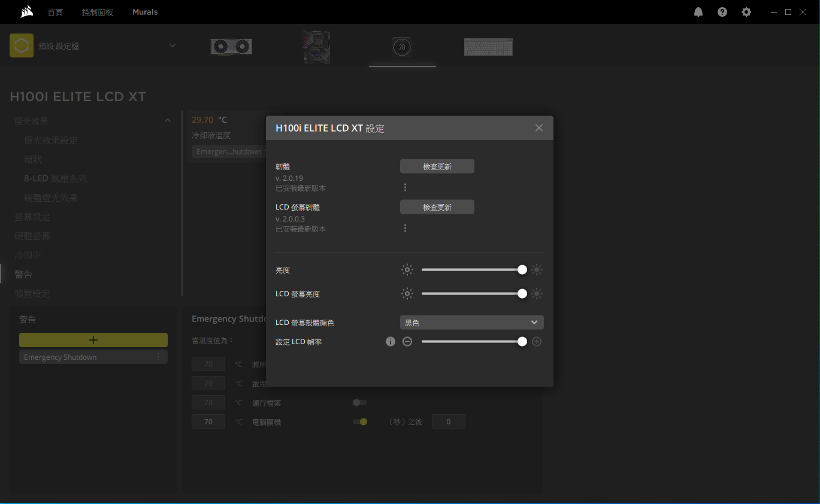Select the motherboard device thumbnail
The width and height of the screenshot is (820, 504).
point(316,47)
